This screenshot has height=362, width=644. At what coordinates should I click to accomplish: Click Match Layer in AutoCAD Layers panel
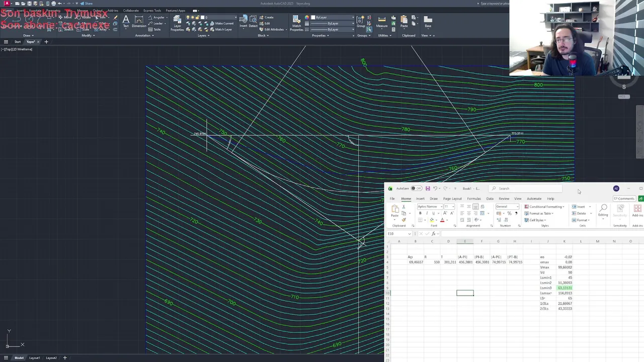(x=221, y=29)
